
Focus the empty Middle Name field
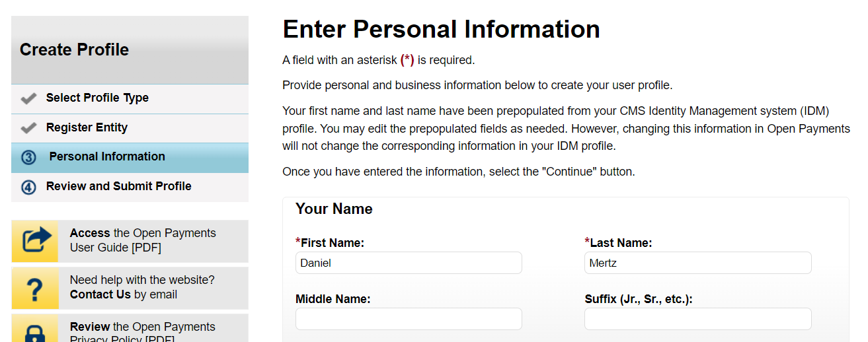[x=409, y=319]
